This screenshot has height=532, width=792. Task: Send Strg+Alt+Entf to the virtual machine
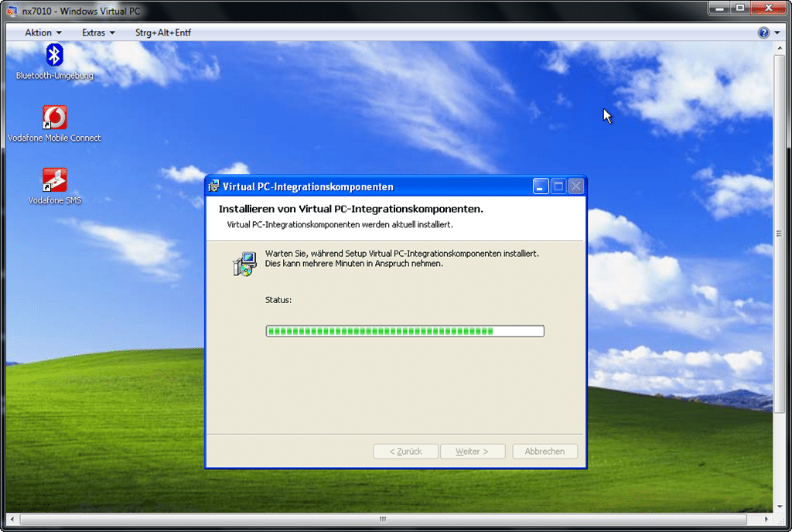point(163,32)
